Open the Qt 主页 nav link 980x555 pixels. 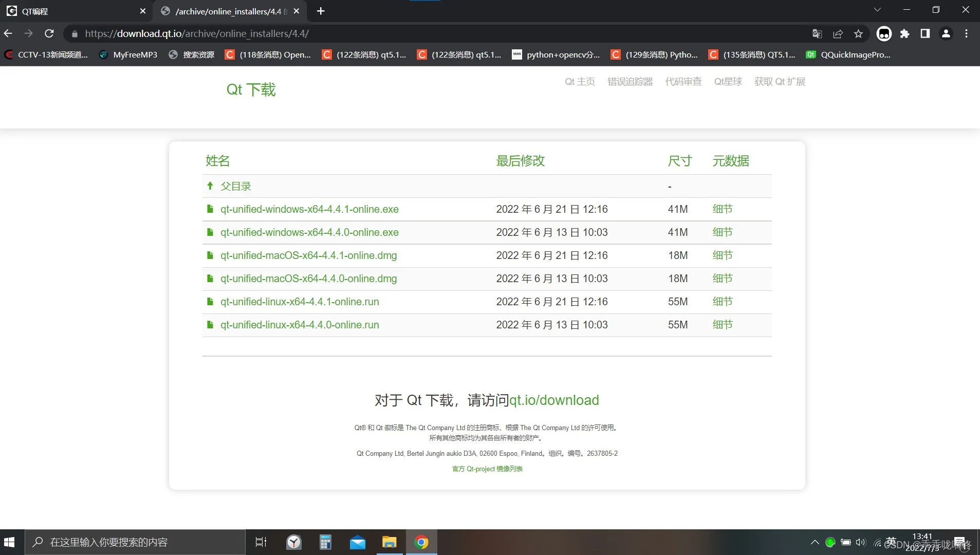click(x=580, y=82)
